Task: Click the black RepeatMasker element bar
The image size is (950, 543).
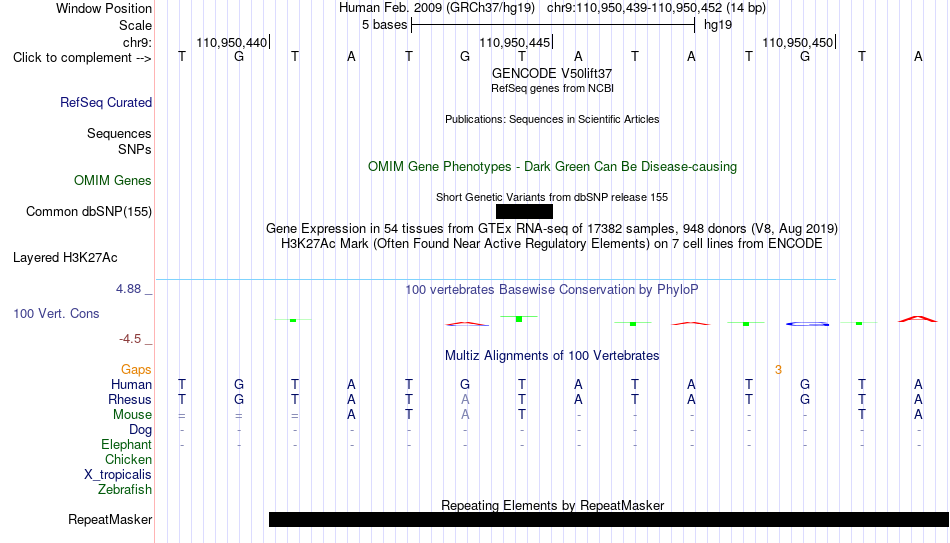Action: (x=609, y=519)
